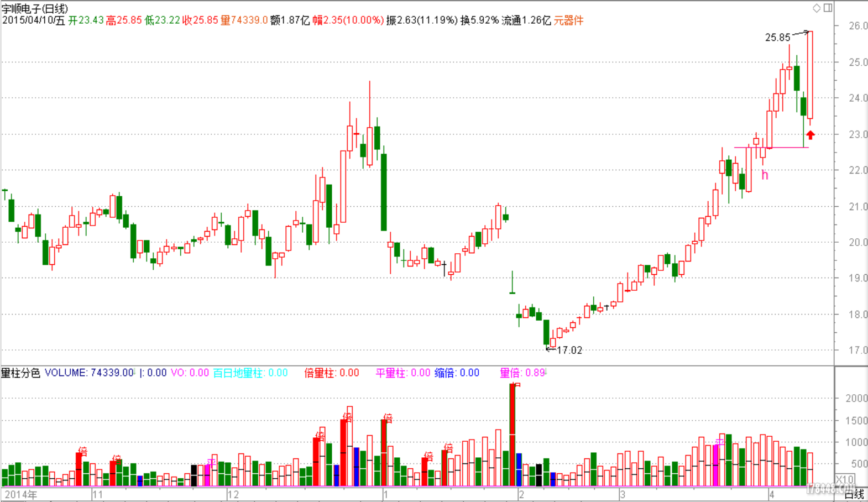Viewport: 868px width, 502px height.
Task: Click the 2014年 label on the time axis
Action: pyautogui.click(x=21, y=494)
